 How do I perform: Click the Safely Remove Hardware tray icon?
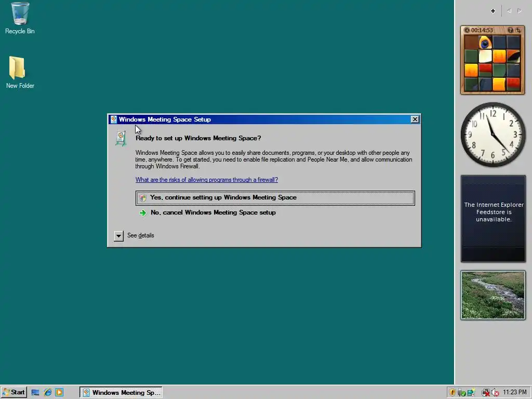(461, 393)
